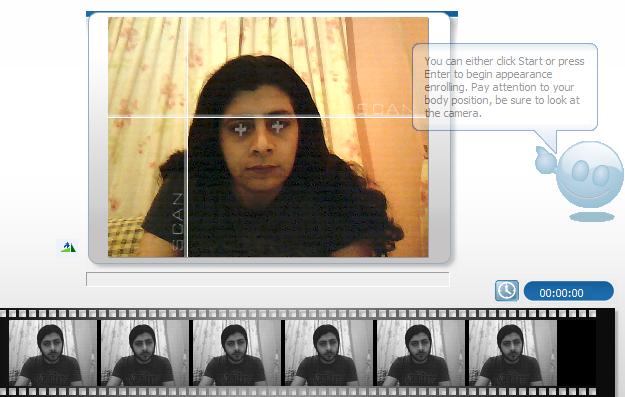Click the horizontal SCAN label in preview
Image resolution: width=625 pixels, height=397 pixels.
(387, 109)
